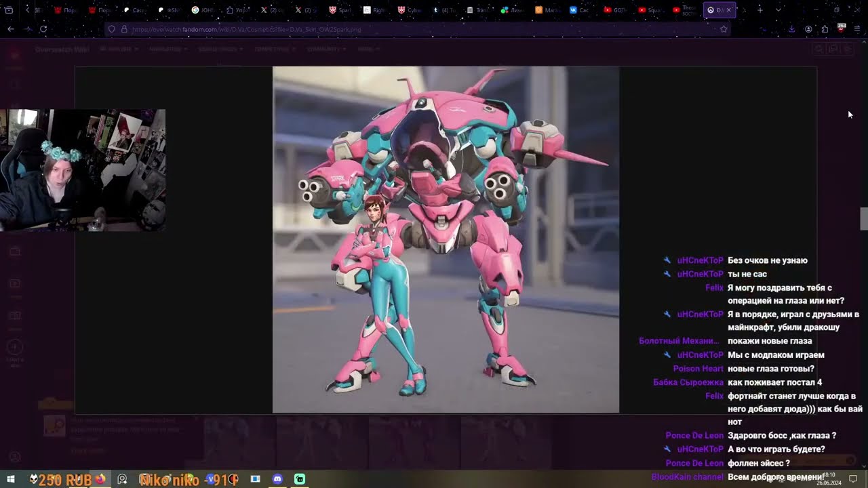Show the site security lock info
This screenshot has width=868, height=488.
pos(123,29)
